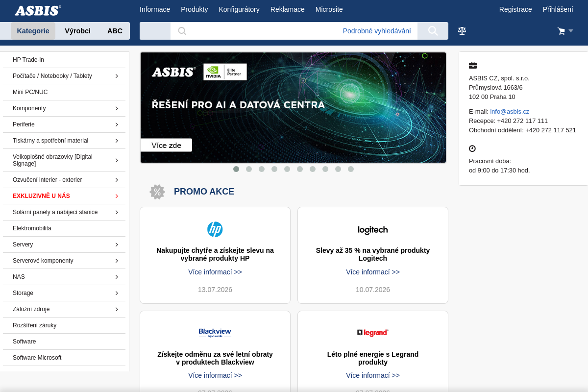Select the third carousel dot
588x392 pixels.
(262, 169)
